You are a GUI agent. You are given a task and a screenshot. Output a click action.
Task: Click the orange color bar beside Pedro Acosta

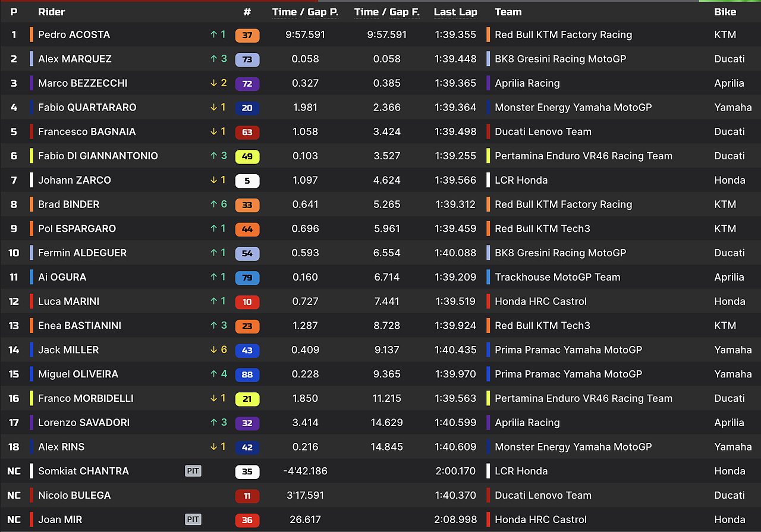pyautogui.click(x=32, y=35)
